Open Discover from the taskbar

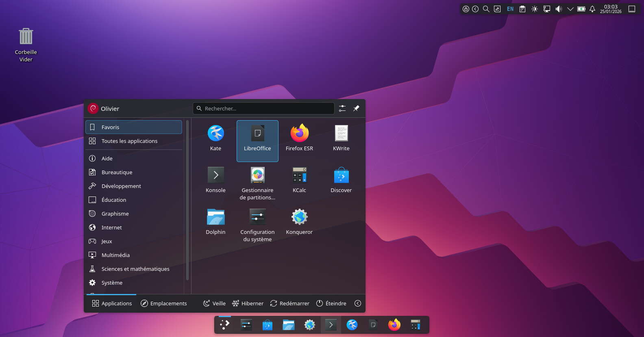point(268,325)
